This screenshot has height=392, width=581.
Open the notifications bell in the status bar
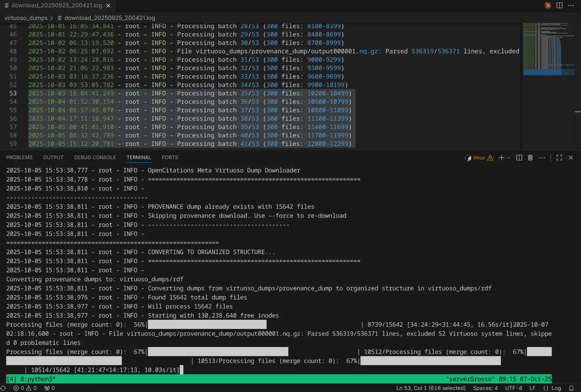[571, 388]
